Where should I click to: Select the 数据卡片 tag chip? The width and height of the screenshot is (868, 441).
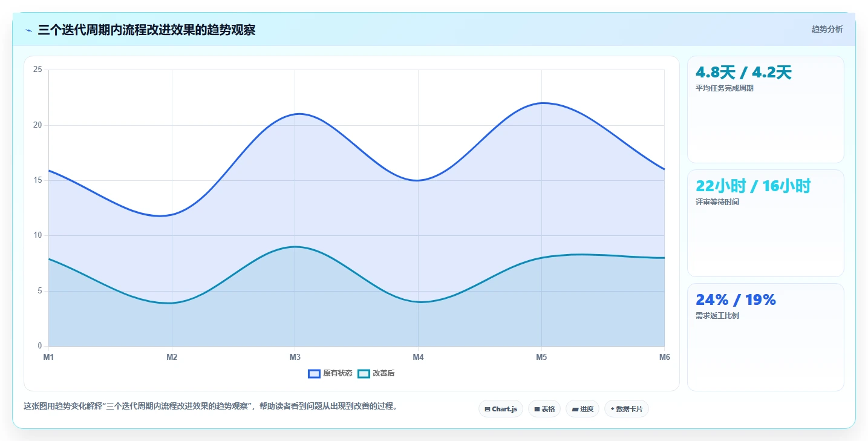tap(627, 409)
